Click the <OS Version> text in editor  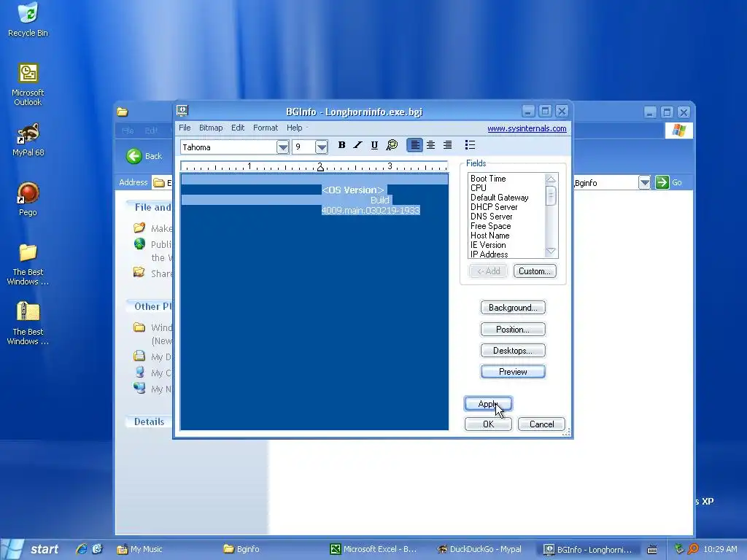[x=353, y=190]
